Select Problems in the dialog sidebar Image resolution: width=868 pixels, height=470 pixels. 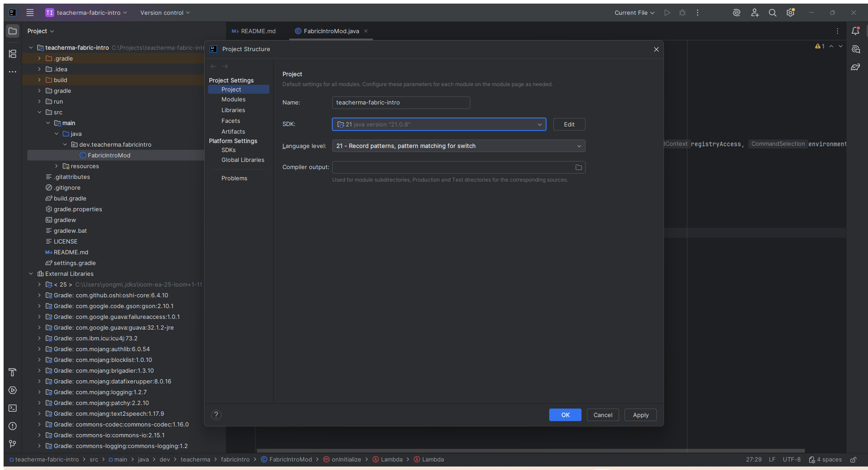click(x=234, y=178)
